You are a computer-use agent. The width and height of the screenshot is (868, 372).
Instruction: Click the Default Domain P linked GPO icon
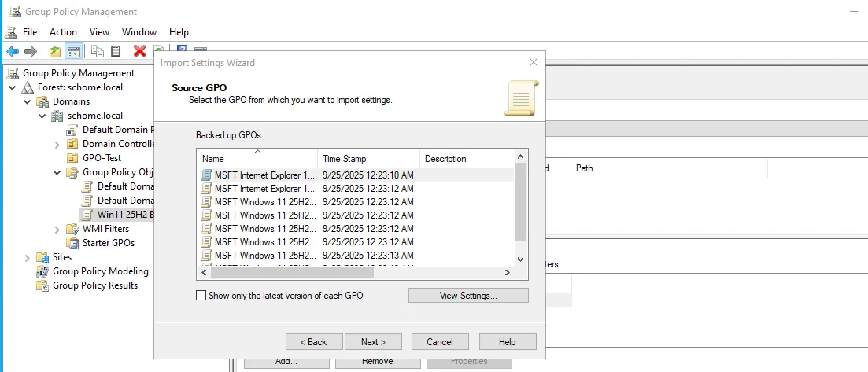72,130
